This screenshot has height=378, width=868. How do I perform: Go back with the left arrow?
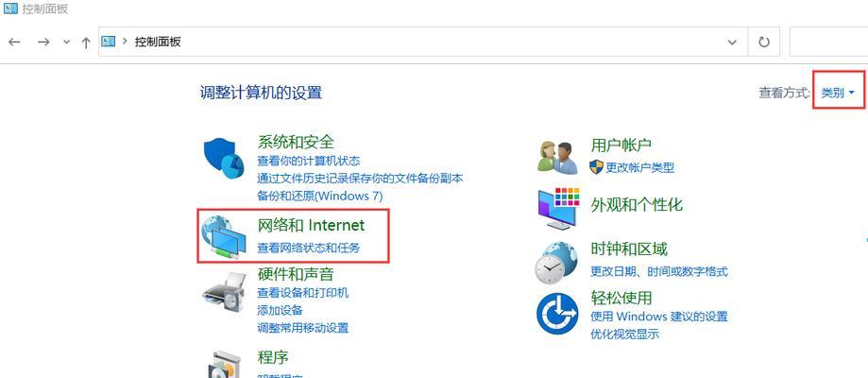point(15,43)
